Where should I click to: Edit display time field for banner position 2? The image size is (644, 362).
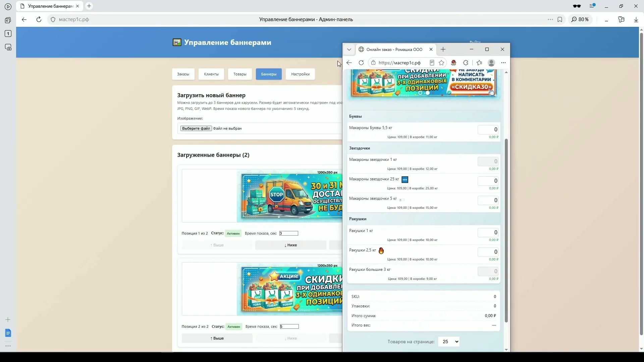pos(289,326)
